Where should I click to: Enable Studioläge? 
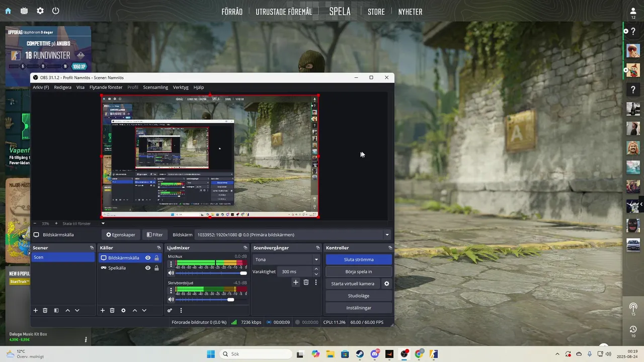tap(359, 296)
